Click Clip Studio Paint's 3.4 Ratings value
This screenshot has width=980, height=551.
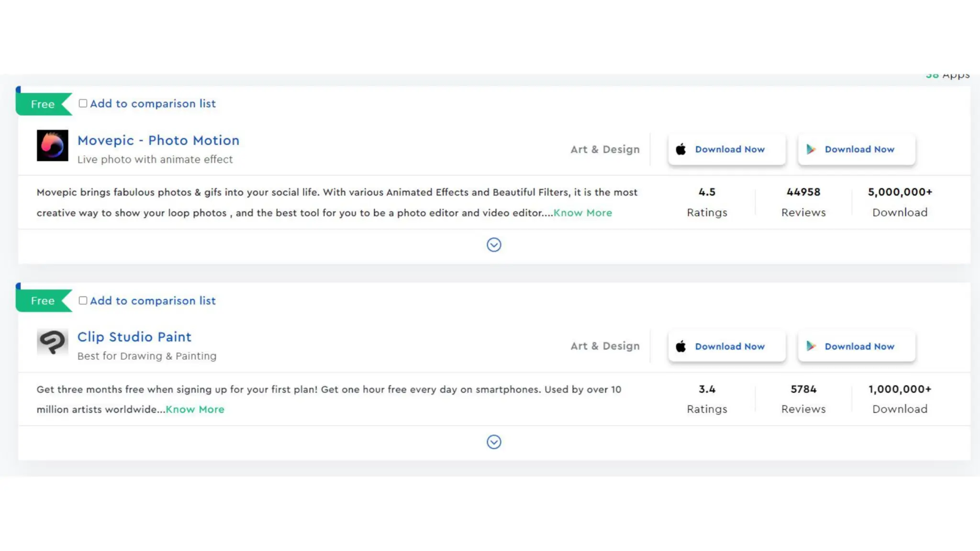click(x=707, y=389)
